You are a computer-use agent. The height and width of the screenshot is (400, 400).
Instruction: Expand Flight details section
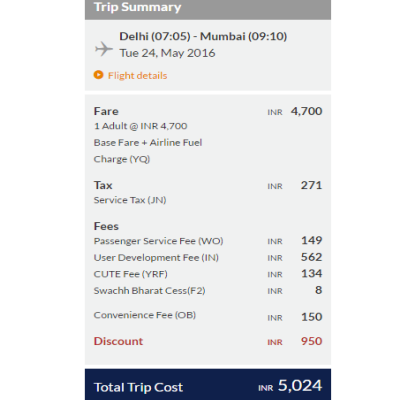130,75
